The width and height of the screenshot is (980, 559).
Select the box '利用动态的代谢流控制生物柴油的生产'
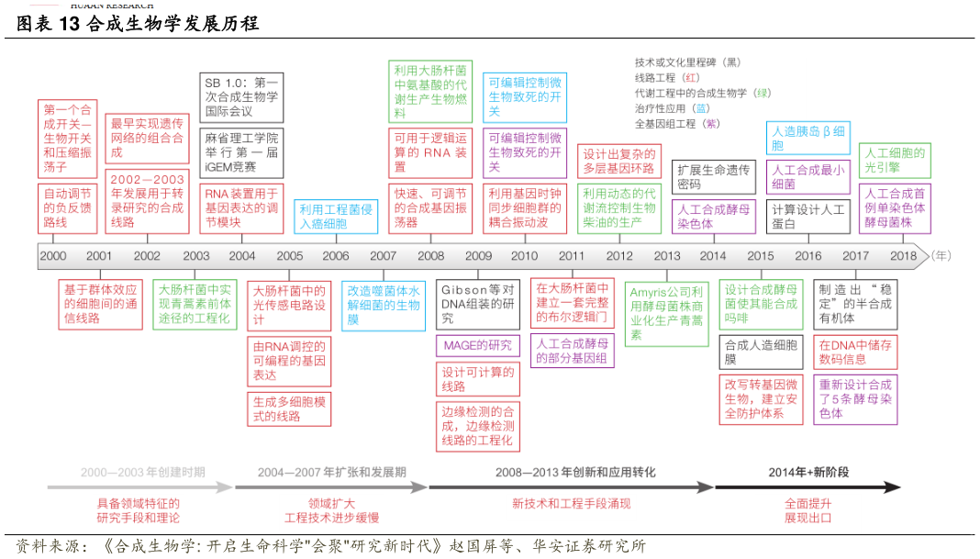(x=619, y=208)
